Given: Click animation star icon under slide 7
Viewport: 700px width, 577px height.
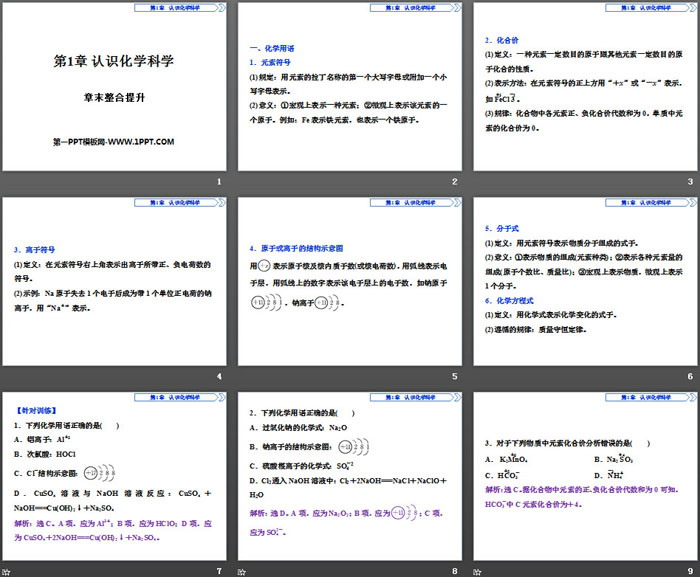Looking at the screenshot, I should [x=6, y=572].
